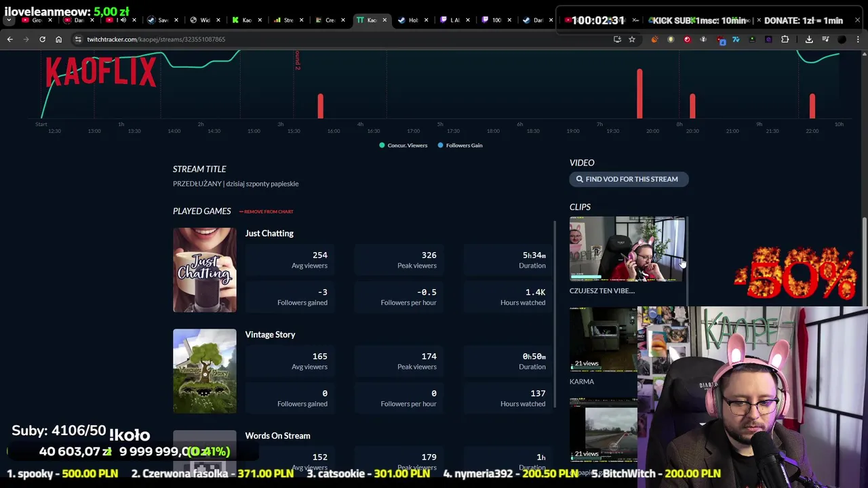Open the Just Chatting game title

269,233
